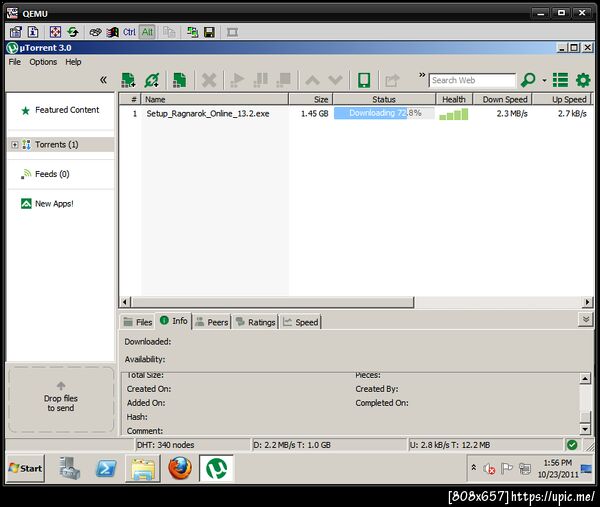Show hidden tray icons arrow

[474, 468]
